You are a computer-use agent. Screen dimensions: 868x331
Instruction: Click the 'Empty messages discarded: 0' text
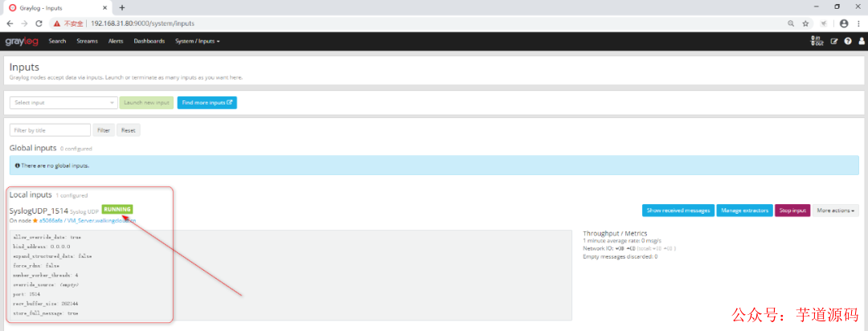(x=620, y=257)
